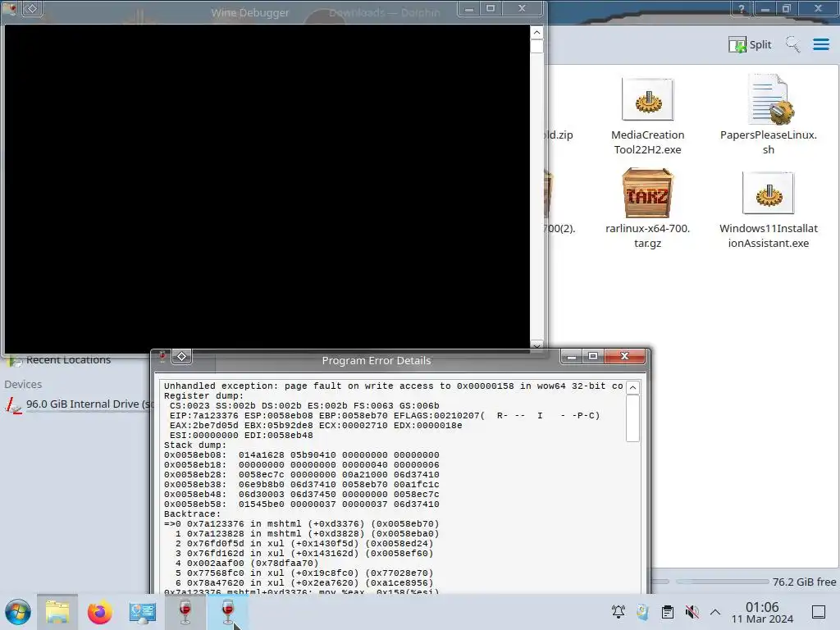The height and width of the screenshot is (630, 840).
Task: Launch Firefox from the taskbar
Action: [99, 612]
